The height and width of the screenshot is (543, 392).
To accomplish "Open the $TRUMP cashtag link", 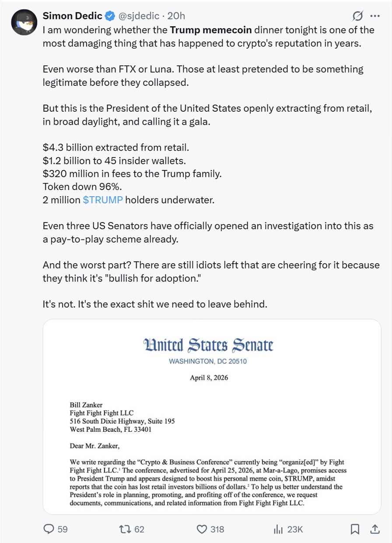I will [103, 200].
